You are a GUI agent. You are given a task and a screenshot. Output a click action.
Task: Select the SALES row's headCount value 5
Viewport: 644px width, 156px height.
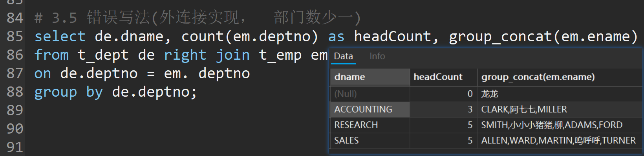[x=444, y=140]
